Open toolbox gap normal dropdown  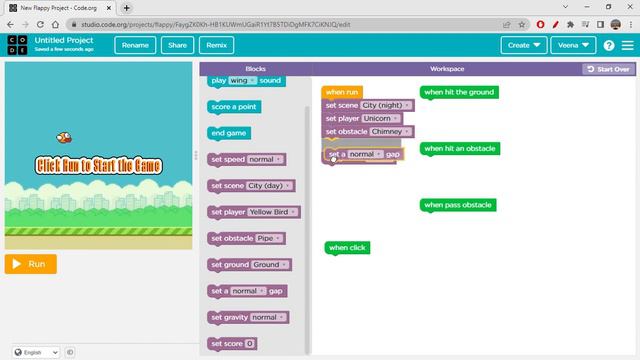click(x=248, y=291)
